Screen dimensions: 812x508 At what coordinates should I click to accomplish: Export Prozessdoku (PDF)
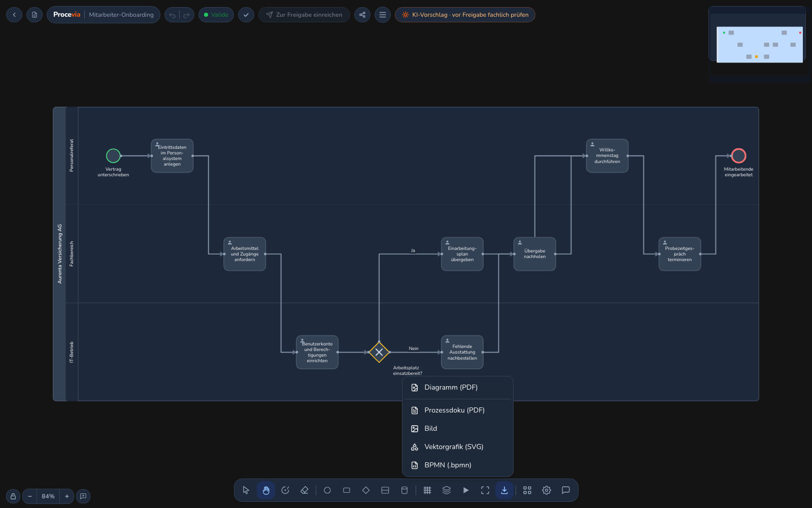pyautogui.click(x=458, y=410)
